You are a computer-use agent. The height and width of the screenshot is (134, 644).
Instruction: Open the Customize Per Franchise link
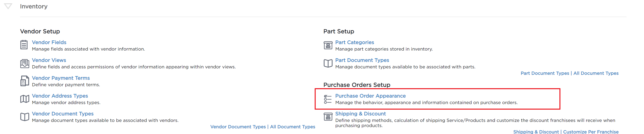point(591,132)
